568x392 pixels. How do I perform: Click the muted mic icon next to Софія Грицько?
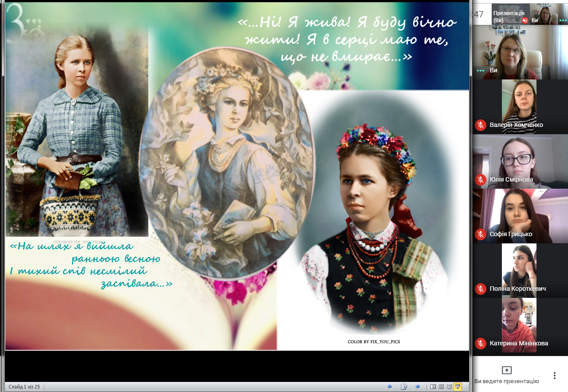point(481,234)
